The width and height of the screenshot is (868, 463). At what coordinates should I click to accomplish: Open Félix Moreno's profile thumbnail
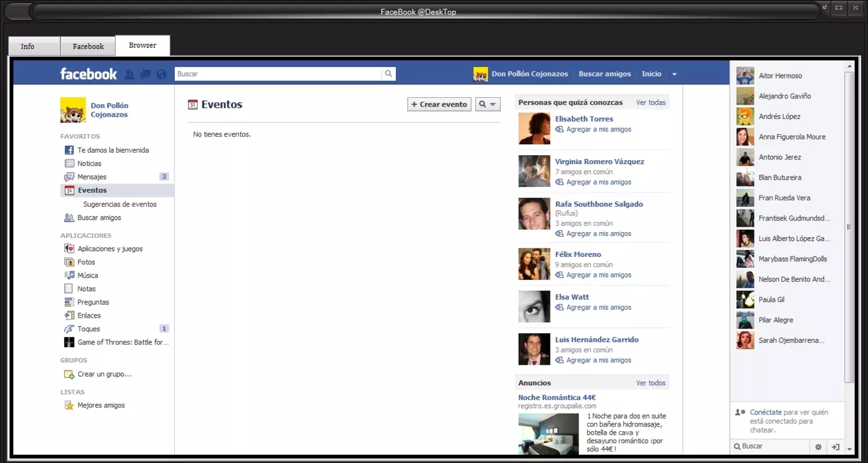click(534, 264)
